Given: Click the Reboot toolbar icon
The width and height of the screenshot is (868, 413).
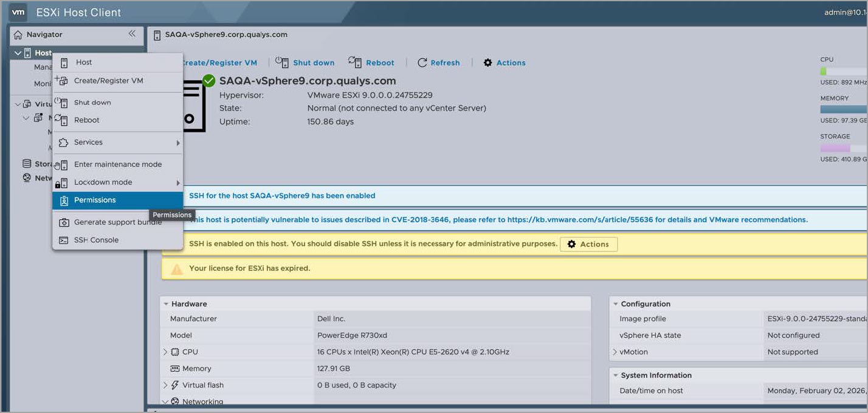Looking at the screenshot, I should point(355,62).
